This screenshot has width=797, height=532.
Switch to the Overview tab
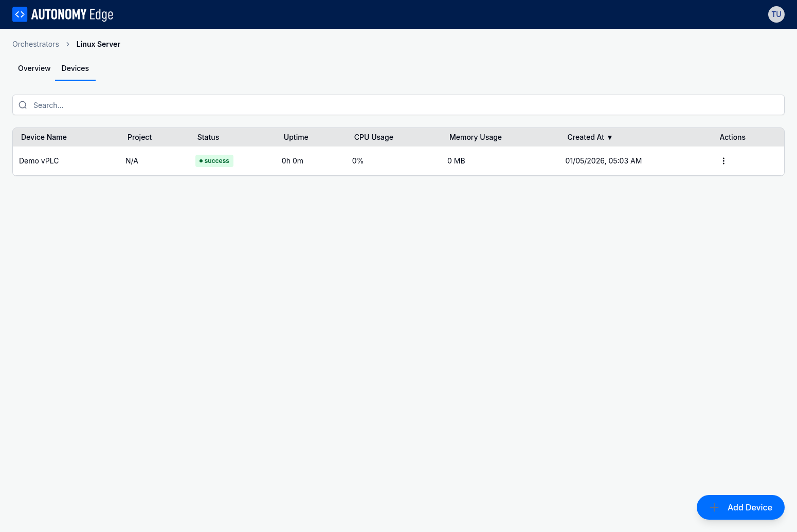[34, 68]
